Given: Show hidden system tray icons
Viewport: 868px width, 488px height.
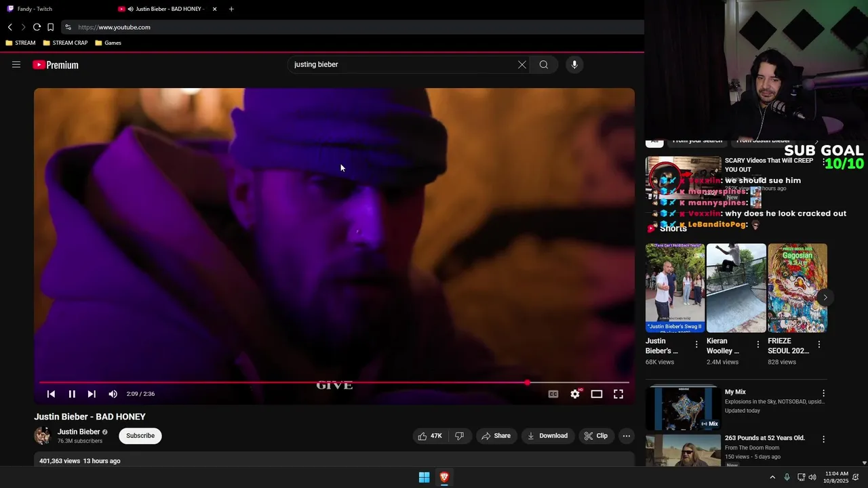Looking at the screenshot, I should pyautogui.click(x=772, y=477).
